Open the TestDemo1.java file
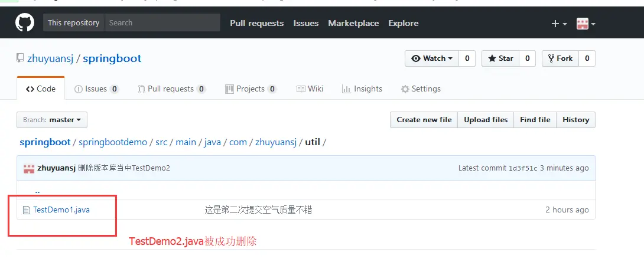The width and height of the screenshot is (644, 265). click(61, 210)
